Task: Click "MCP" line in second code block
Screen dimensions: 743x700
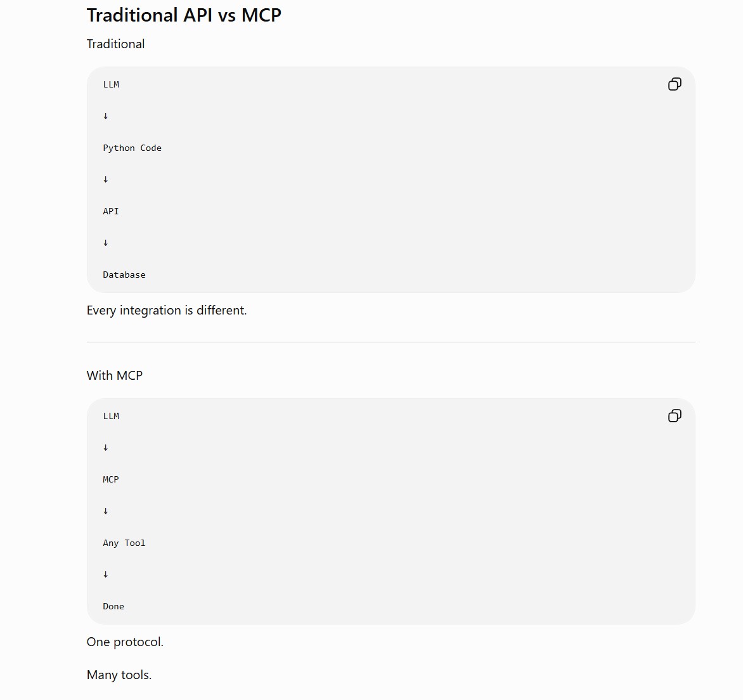Action: [x=111, y=479]
